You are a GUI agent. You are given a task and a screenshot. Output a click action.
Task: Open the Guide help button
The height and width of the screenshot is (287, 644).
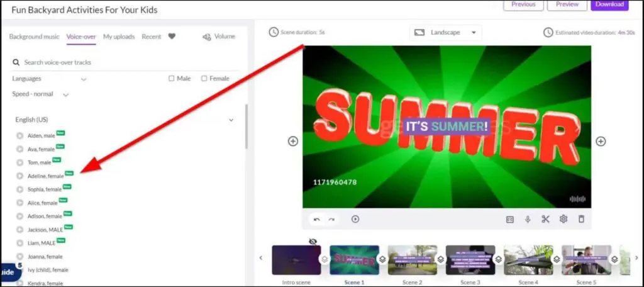10,272
